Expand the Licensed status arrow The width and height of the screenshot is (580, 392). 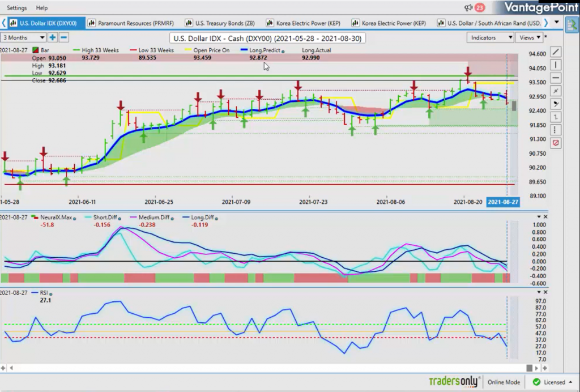pyautogui.click(x=570, y=382)
